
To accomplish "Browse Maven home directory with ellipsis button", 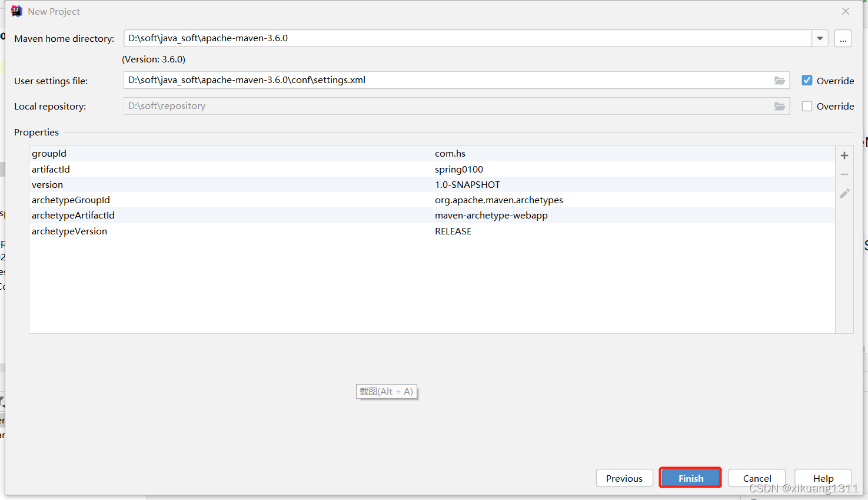I will click(843, 38).
